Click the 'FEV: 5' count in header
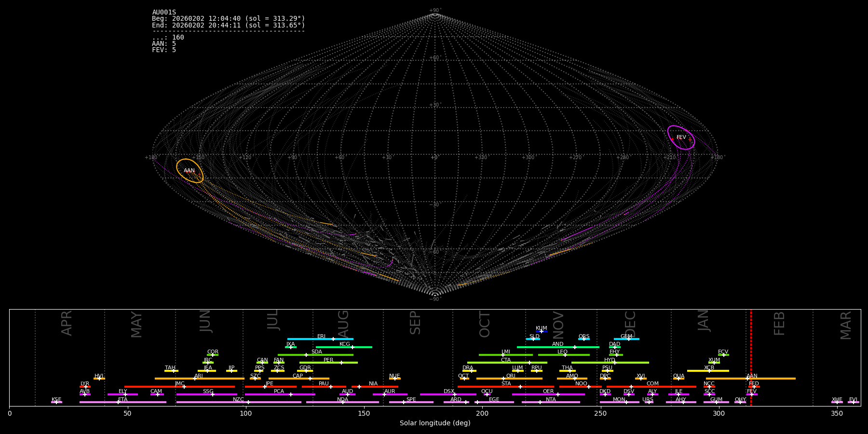868x434 pixels. (x=164, y=50)
